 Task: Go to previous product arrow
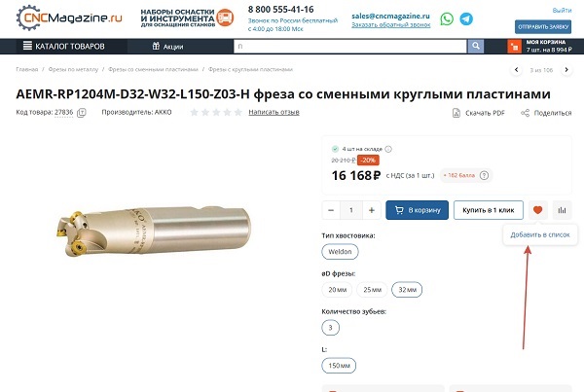(516, 70)
